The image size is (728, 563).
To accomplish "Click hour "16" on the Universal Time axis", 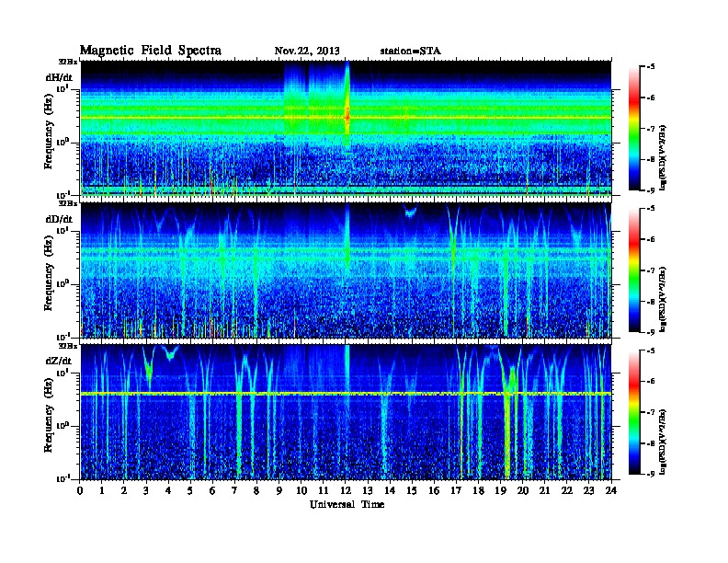I will click(434, 491).
